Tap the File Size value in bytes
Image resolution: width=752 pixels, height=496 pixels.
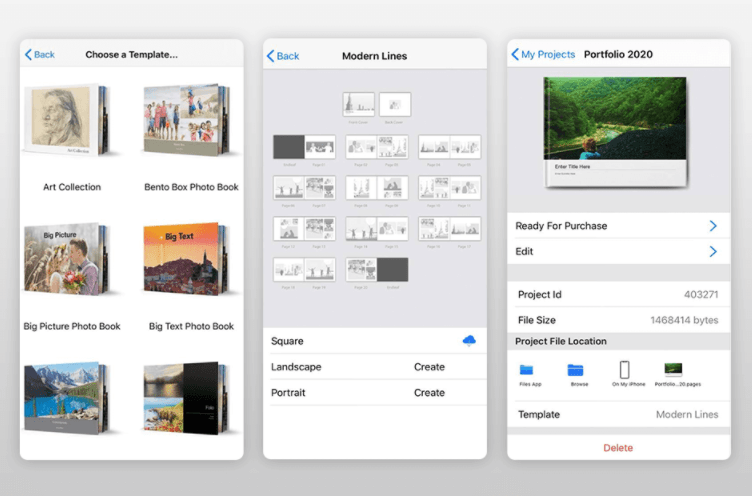click(684, 320)
